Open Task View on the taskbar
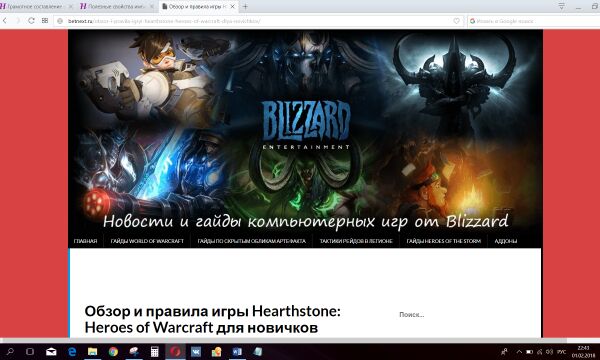 tap(30, 352)
